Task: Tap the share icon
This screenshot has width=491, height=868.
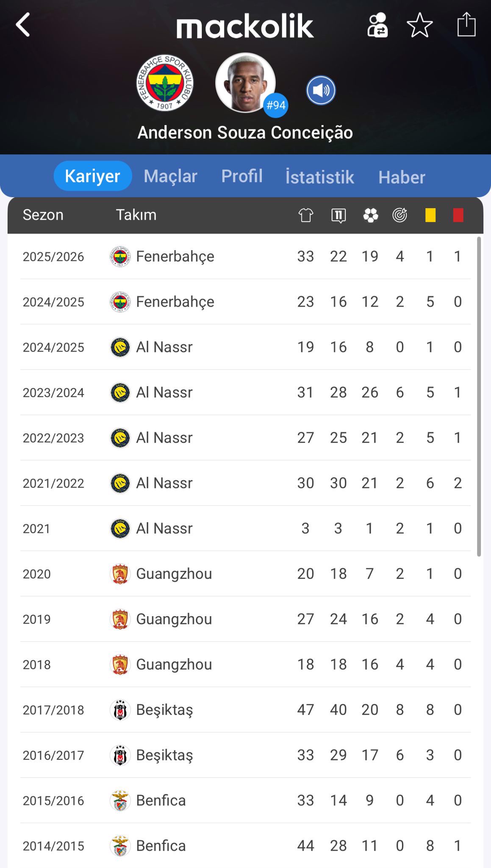Action: click(x=466, y=25)
